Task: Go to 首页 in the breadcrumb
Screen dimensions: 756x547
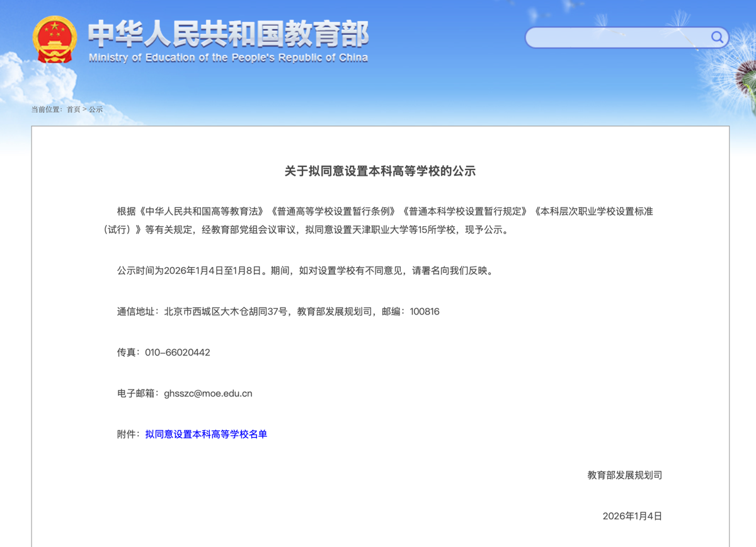Action: [74, 110]
